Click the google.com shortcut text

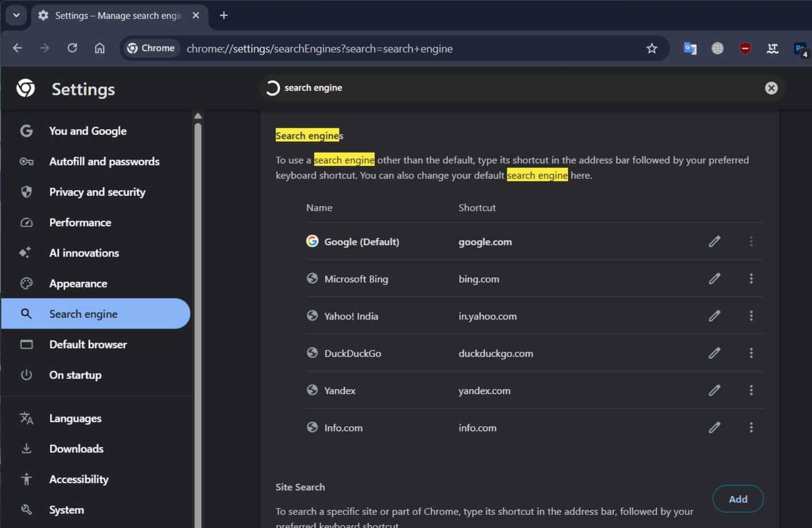tap(485, 242)
